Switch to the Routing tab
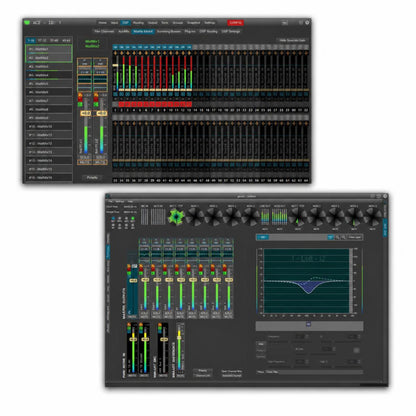This screenshot has height=416, width=416. 138,23
